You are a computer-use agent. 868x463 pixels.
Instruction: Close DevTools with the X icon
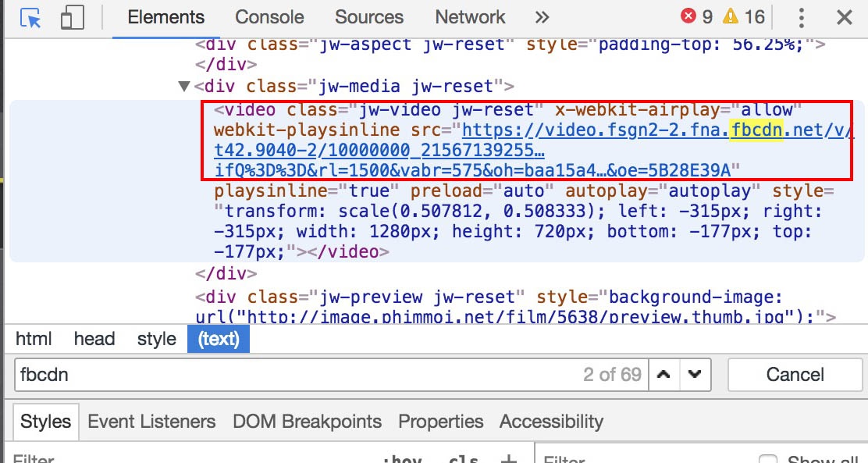844,18
